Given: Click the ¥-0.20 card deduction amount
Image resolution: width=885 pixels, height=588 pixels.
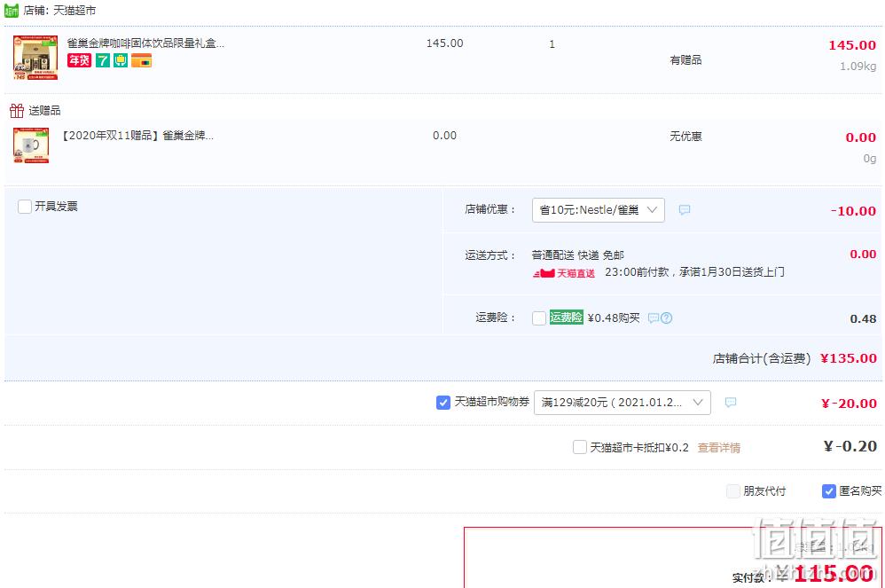Looking at the screenshot, I should click(850, 446).
